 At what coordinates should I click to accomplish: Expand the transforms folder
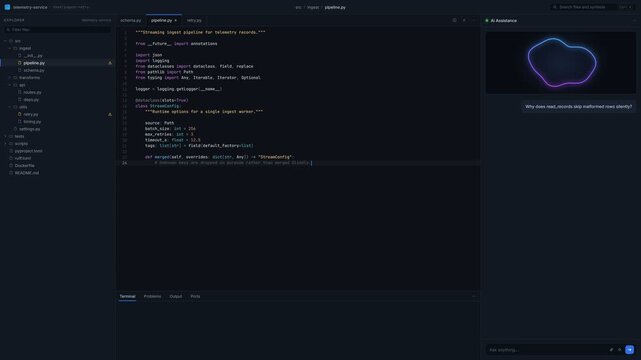point(10,78)
